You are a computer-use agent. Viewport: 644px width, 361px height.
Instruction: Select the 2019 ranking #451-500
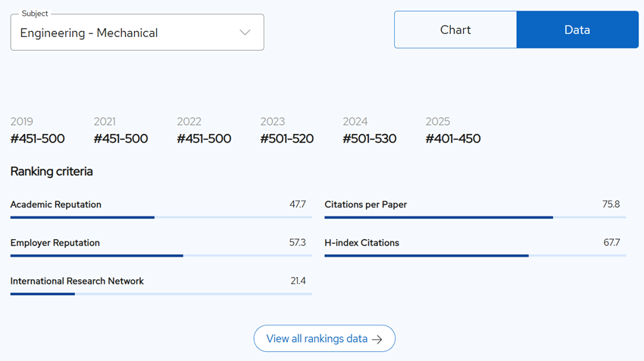click(x=37, y=138)
